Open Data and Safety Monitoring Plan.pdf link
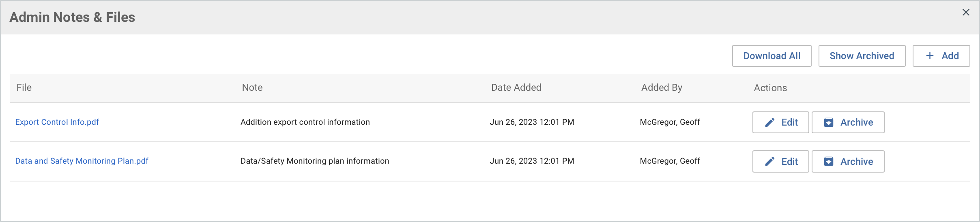Image resolution: width=980 pixels, height=222 pixels. pos(82,161)
